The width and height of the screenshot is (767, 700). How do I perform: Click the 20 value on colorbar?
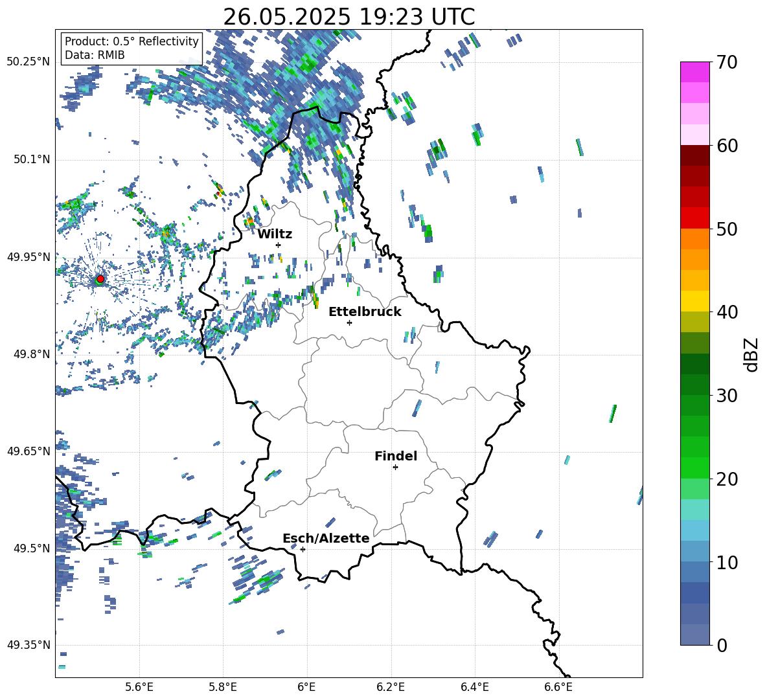727,479
